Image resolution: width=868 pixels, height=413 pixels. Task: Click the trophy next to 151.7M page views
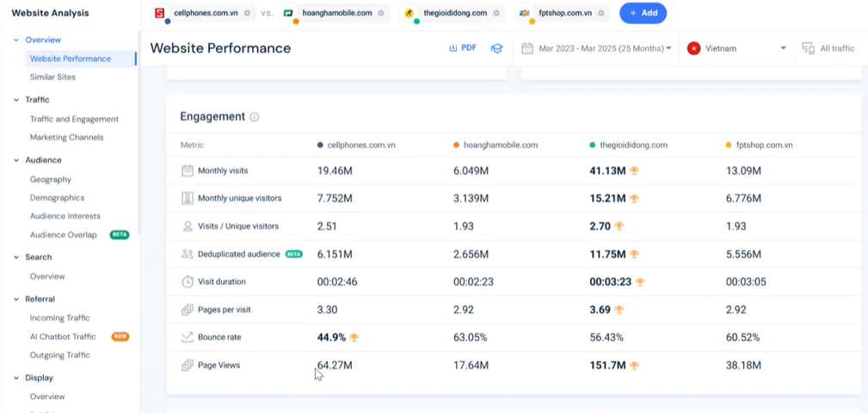coord(634,366)
